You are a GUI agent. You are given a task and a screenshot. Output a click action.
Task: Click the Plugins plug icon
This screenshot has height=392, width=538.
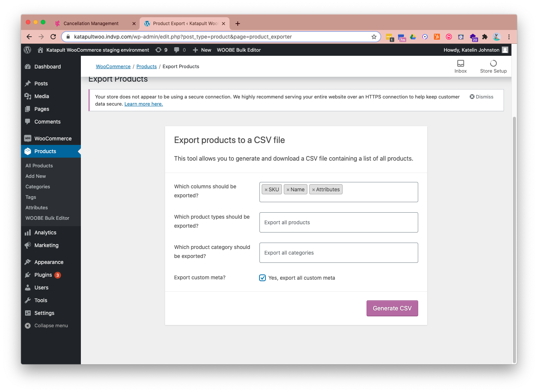[x=28, y=275]
